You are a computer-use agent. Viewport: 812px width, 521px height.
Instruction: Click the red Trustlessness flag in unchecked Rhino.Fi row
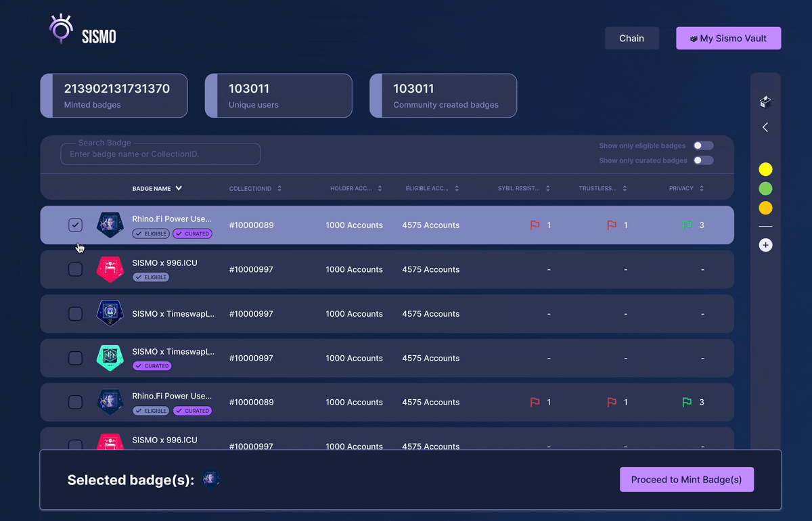click(x=612, y=402)
